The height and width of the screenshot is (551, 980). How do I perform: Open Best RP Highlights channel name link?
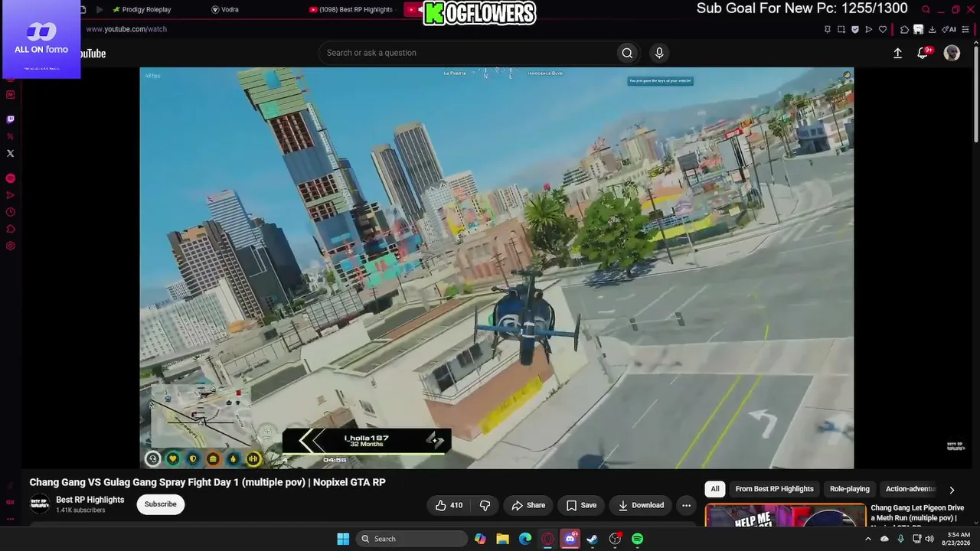(x=90, y=500)
